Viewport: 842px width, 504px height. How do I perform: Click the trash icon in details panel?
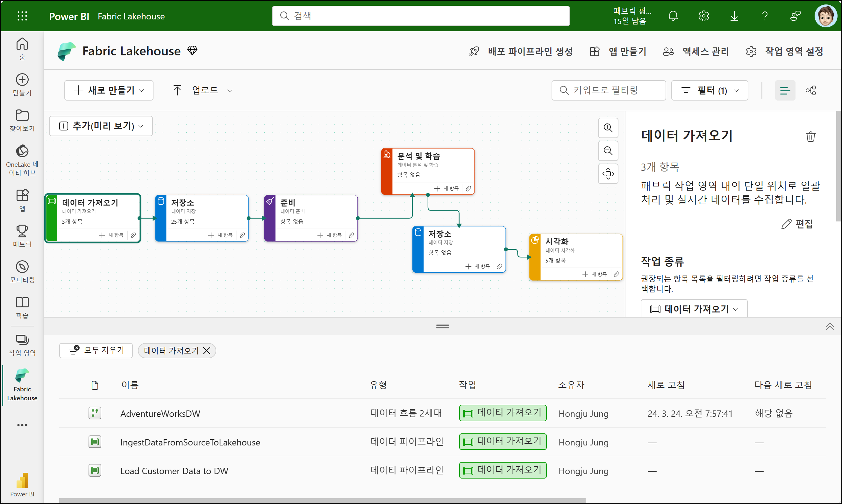[x=810, y=136]
